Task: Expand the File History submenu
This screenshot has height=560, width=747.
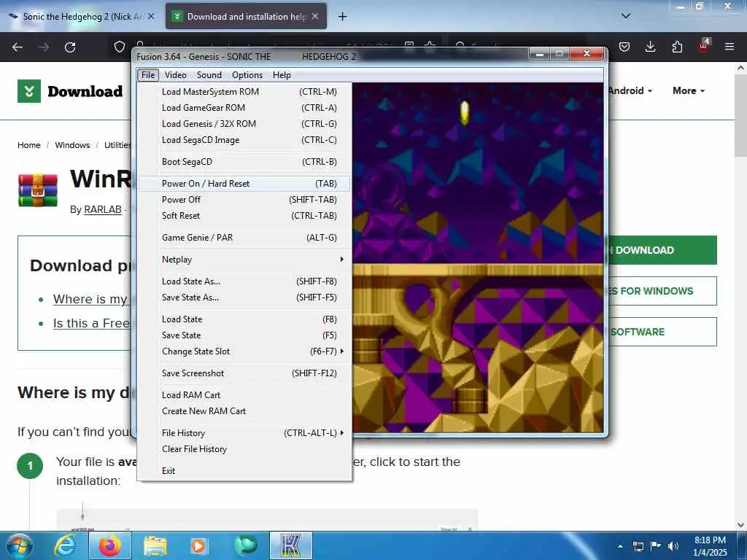Action: click(x=245, y=433)
